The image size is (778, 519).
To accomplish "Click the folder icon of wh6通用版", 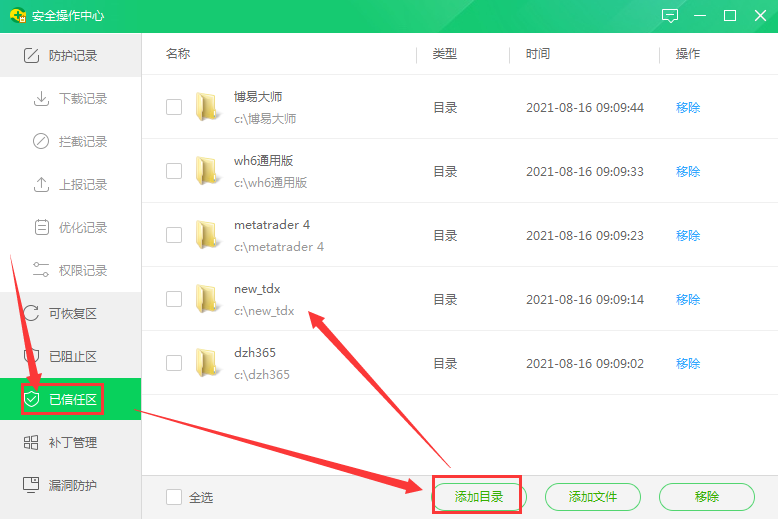I will [x=207, y=171].
